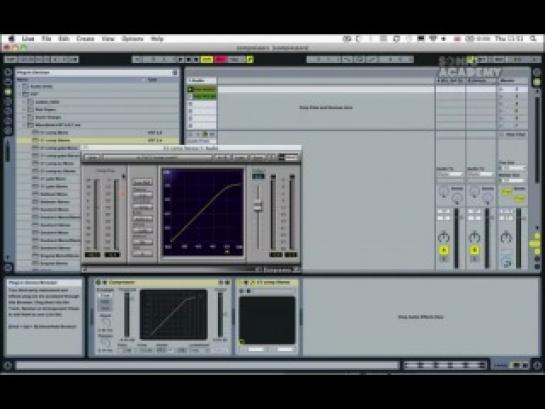The width and height of the screenshot is (545, 409).
Task: Collapse the WaveShell-VST folder
Action: 25,124
